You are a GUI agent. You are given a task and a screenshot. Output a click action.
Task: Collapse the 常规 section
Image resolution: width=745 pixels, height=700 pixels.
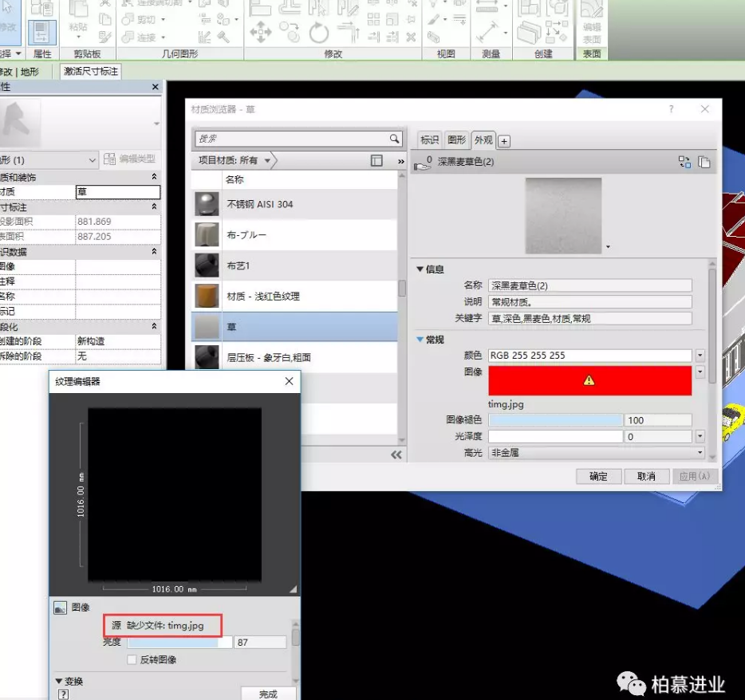pyautogui.click(x=420, y=340)
